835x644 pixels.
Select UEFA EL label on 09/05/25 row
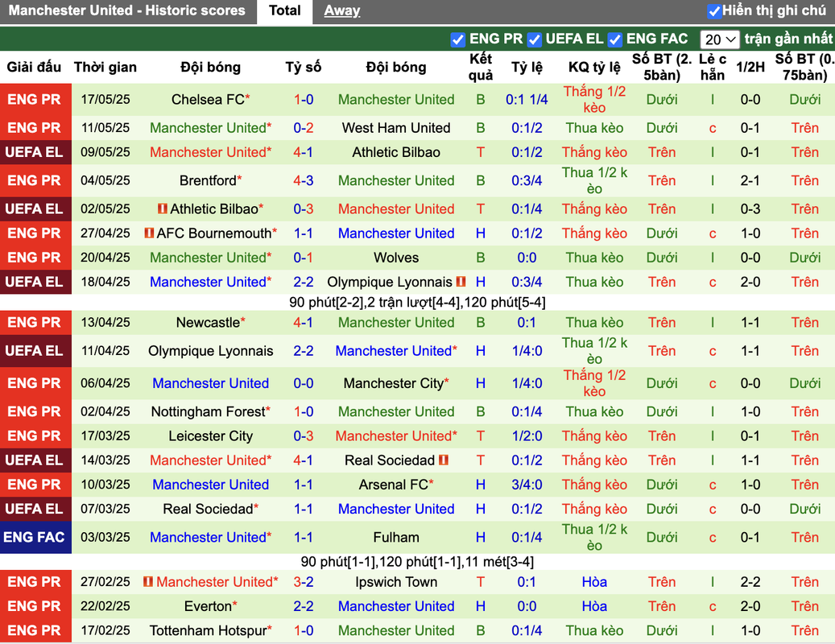35,152
